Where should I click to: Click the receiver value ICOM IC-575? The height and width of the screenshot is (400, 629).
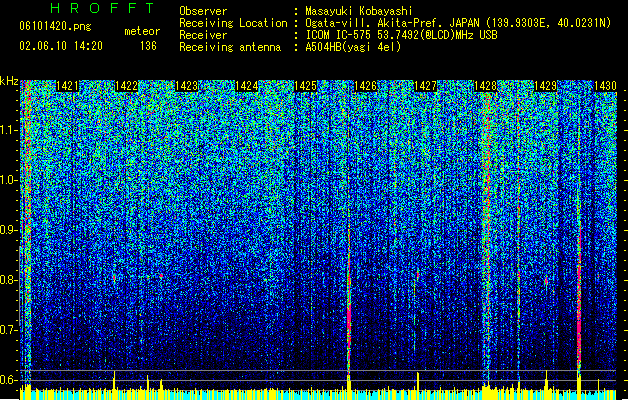click(339, 35)
